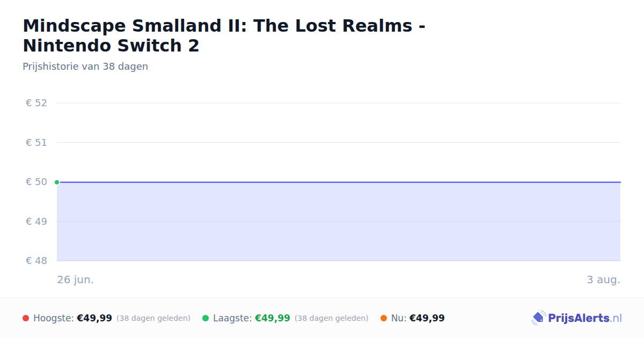Screen dimensions: 644x338
Task: Click the red dot beside Hoogste
Action: pos(26,318)
